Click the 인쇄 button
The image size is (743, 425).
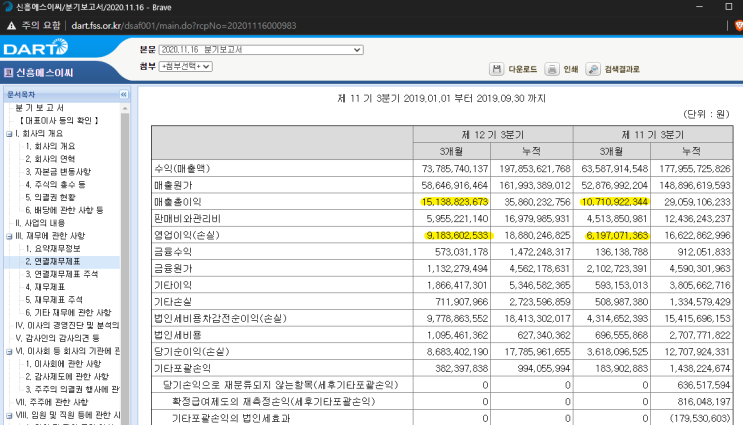tap(571, 69)
